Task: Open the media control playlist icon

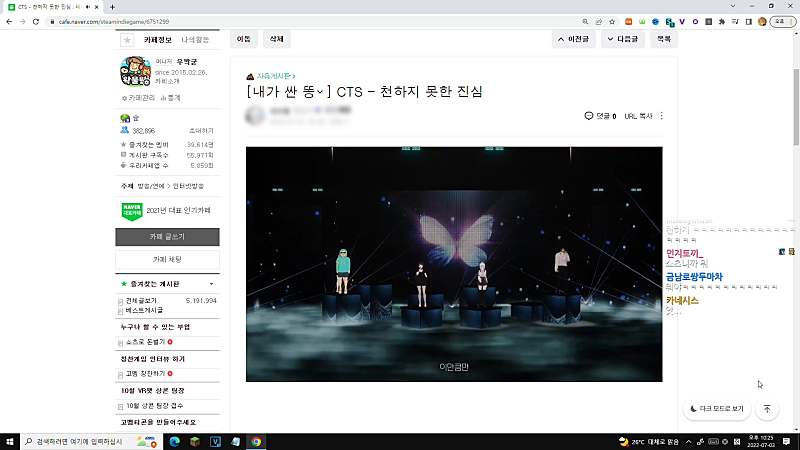Action: [735, 21]
